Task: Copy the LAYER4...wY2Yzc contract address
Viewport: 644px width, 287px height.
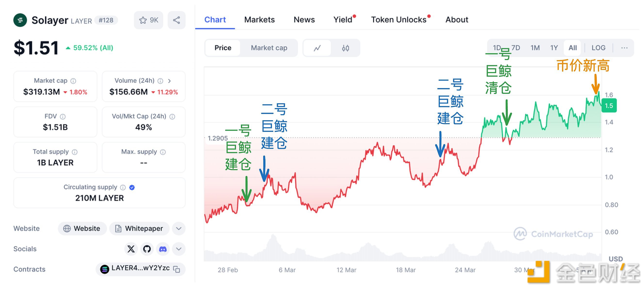Action: click(x=177, y=269)
